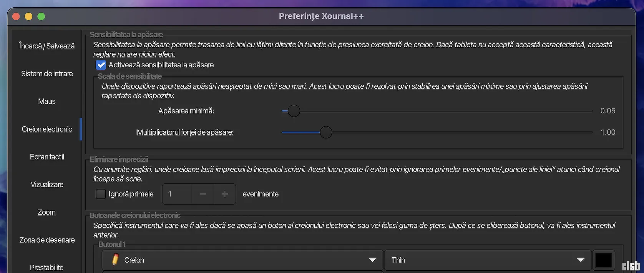The width and height of the screenshot is (644, 273).
Task: Open the Încarcă / Salvează tab
Action: (x=47, y=46)
